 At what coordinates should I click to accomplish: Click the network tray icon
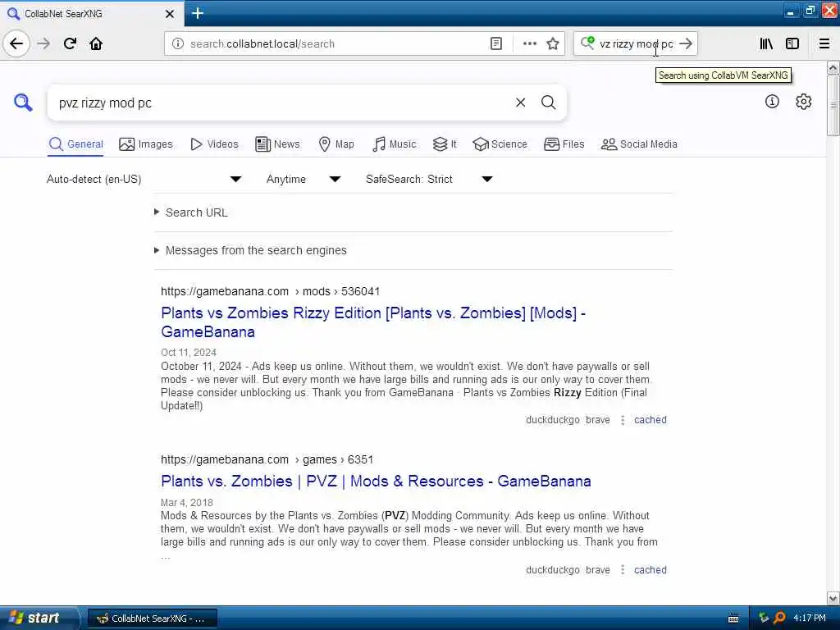(764, 618)
